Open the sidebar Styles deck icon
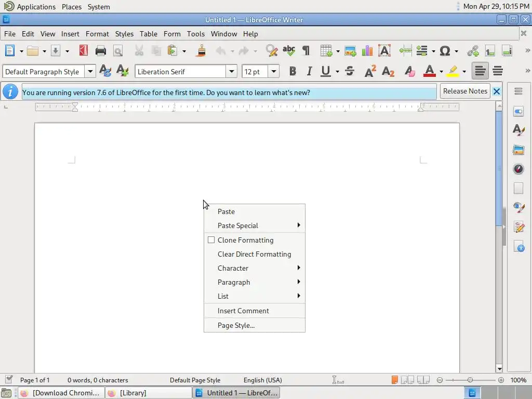532x399 pixels. (x=518, y=130)
